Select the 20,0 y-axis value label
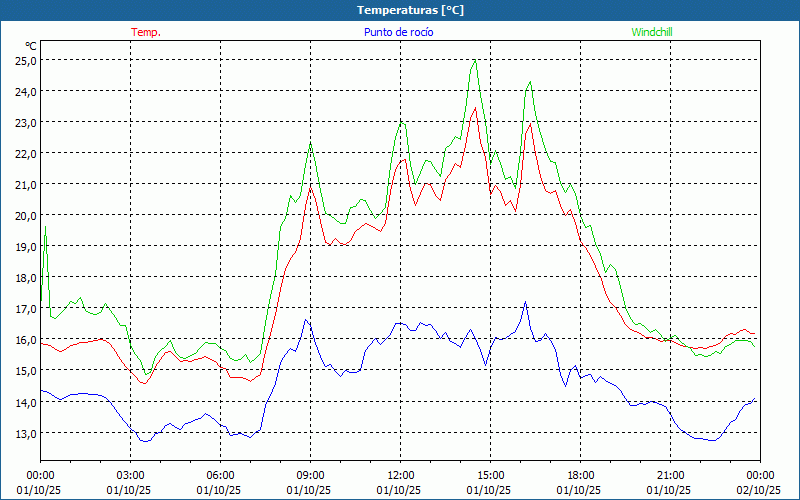 (25, 215)
